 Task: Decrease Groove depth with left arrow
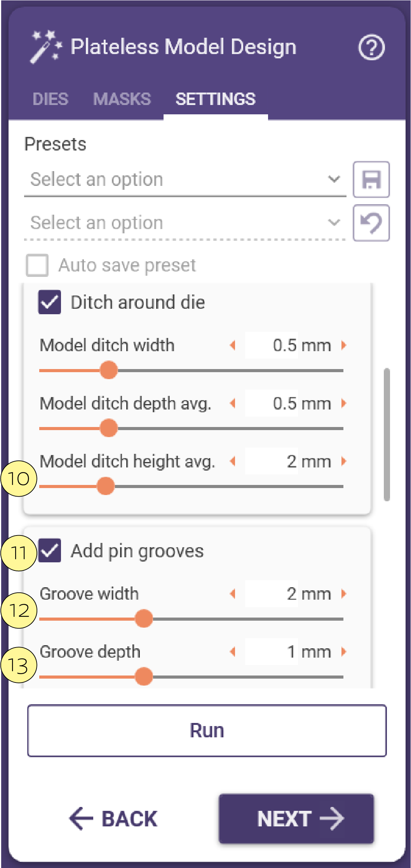233,651
